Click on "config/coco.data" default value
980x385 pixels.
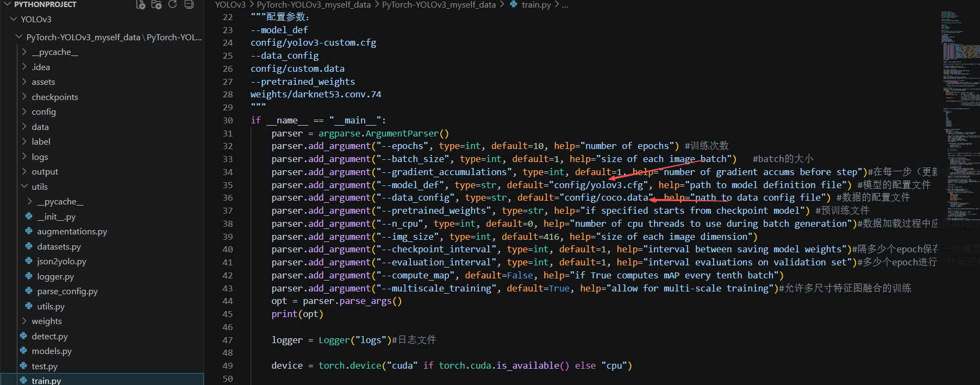pos(609,197)
